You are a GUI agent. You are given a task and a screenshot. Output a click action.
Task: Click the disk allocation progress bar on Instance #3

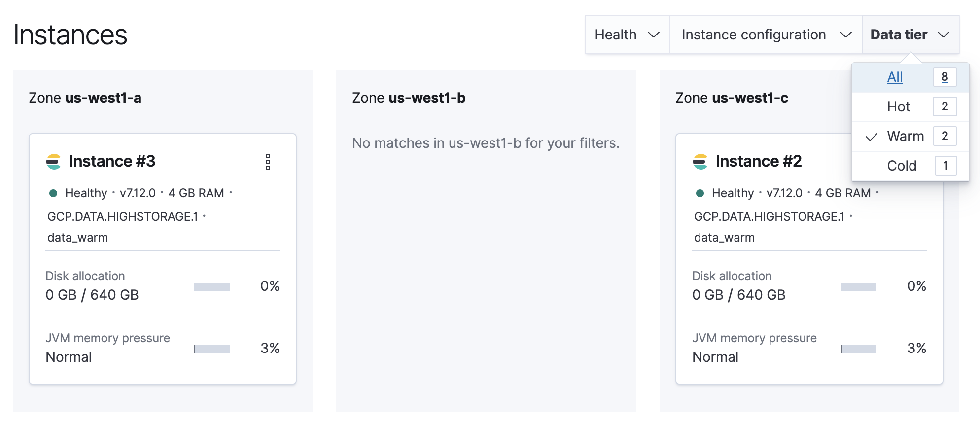tap(211, 286)
